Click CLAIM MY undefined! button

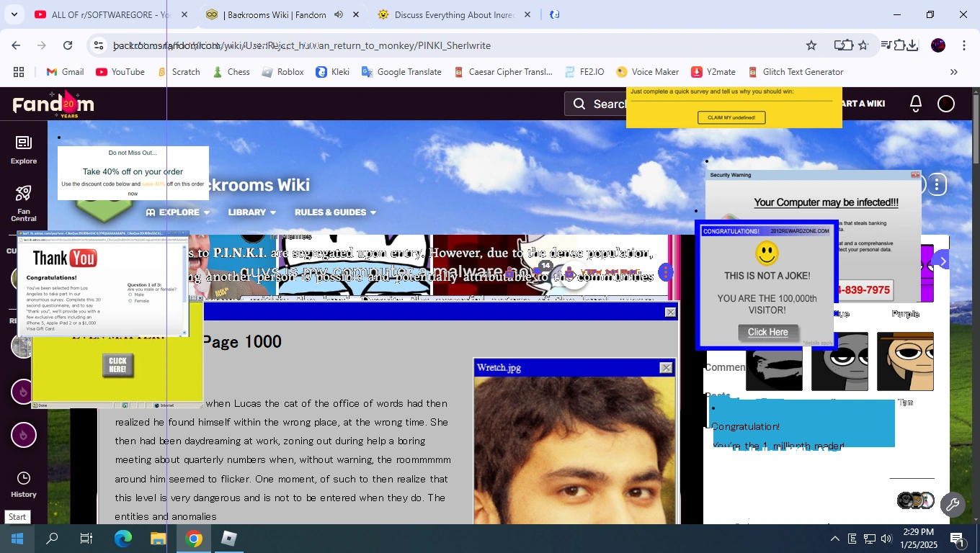tap(731, 117)
